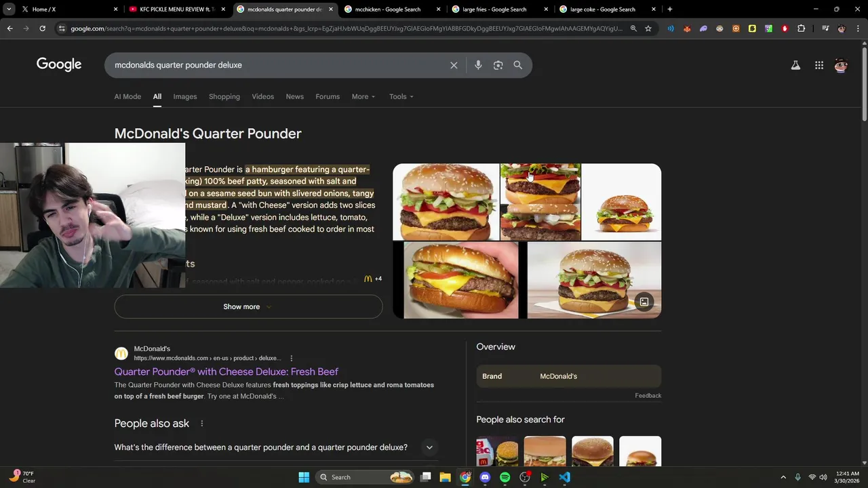
Task: Click the red hand blocker extension
Action: 785,28
